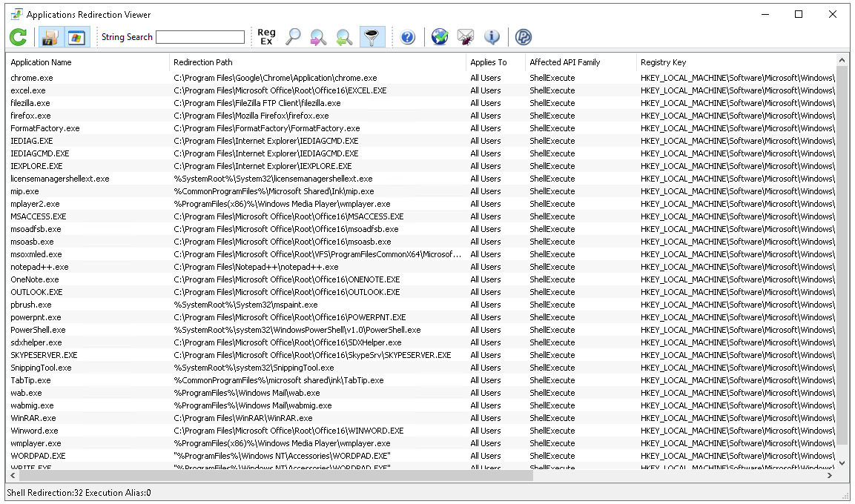855x504 pixels.
Task: Select the IEDIAGCMD.EXE row
Action: pyautogui.click(x=420, y=153)
